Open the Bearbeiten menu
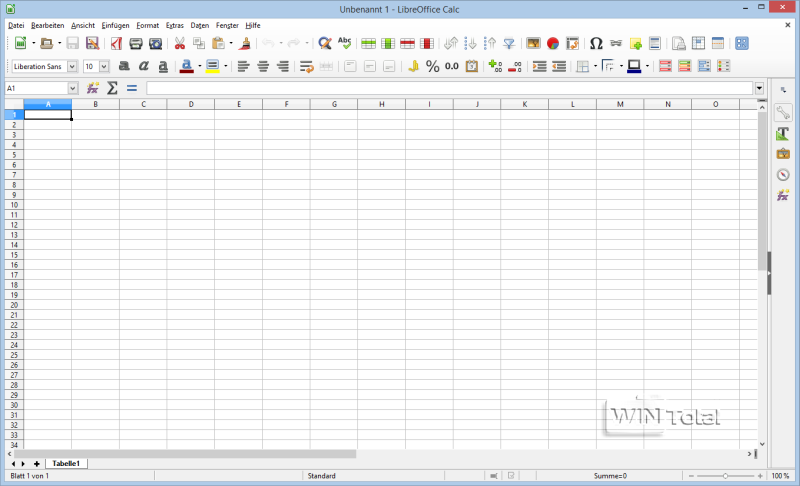 47,25
